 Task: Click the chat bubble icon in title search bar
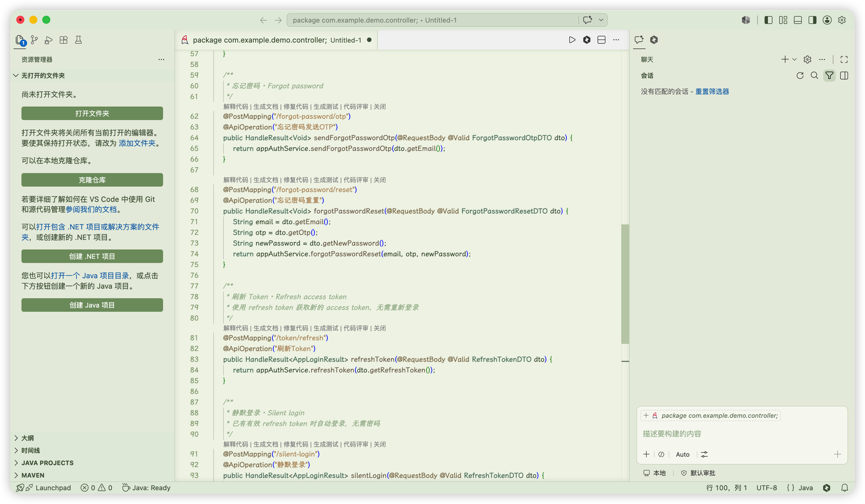(x=587, y=20)
